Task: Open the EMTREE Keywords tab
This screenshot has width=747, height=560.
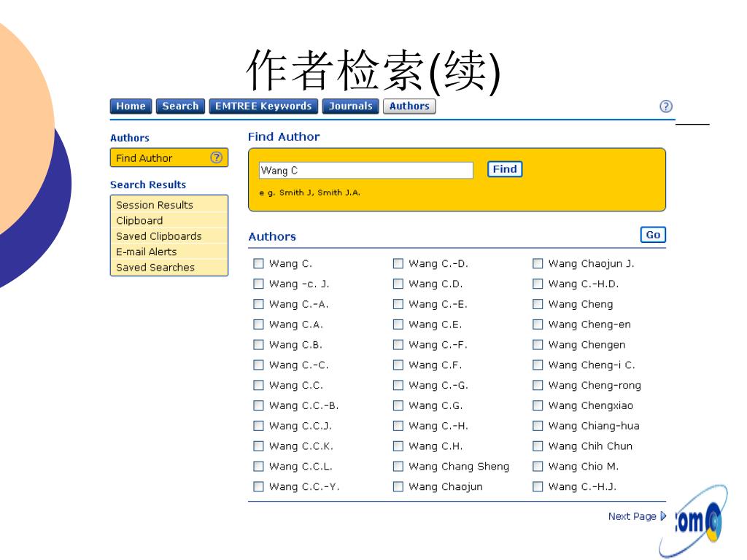Action: (x=263, y=106)
